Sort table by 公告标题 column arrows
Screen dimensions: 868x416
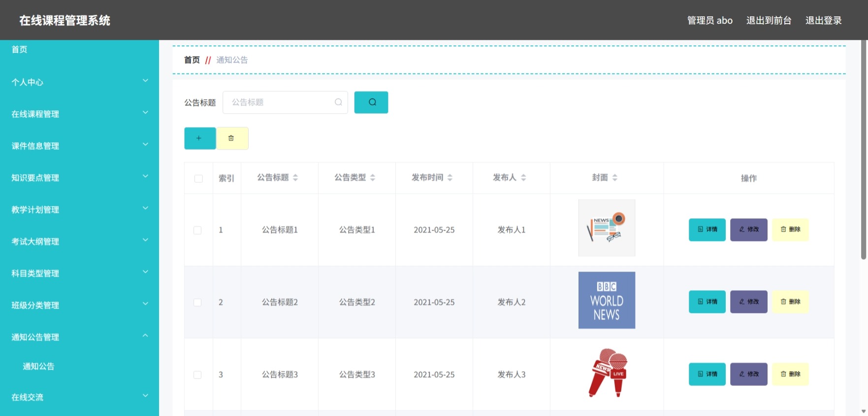coord(295,177)
